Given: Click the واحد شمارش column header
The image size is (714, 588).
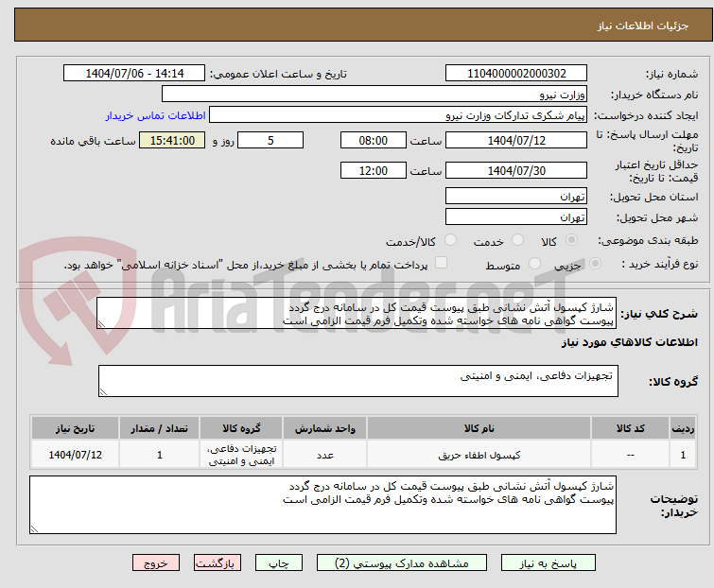Looking at the screenshot, I should [324, 428].
